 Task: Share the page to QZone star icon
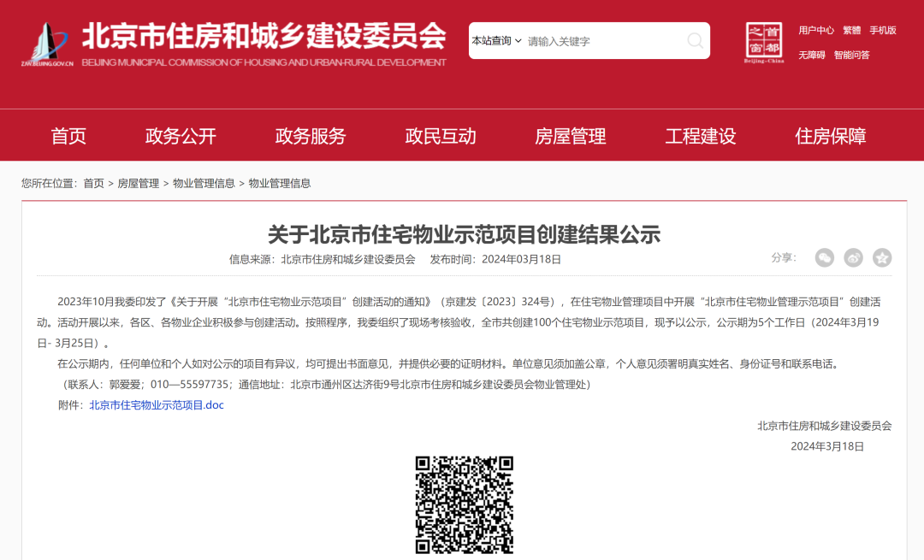[882, 257]
